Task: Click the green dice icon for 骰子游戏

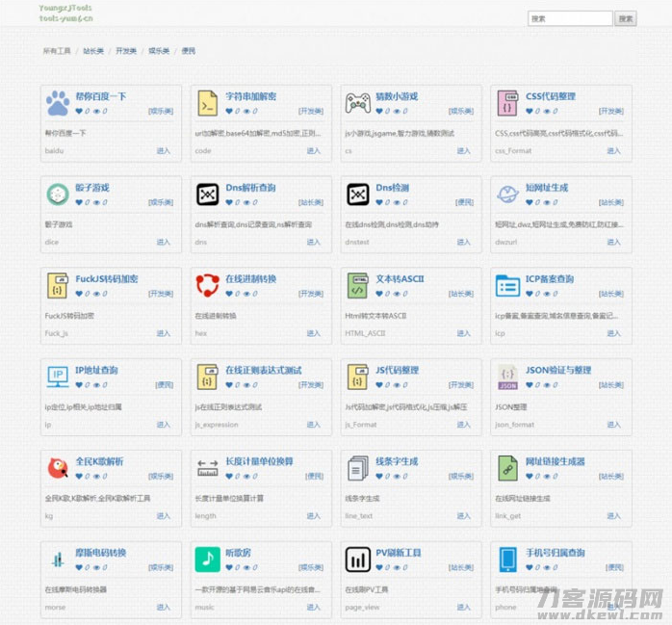Action: click(57, 194)
